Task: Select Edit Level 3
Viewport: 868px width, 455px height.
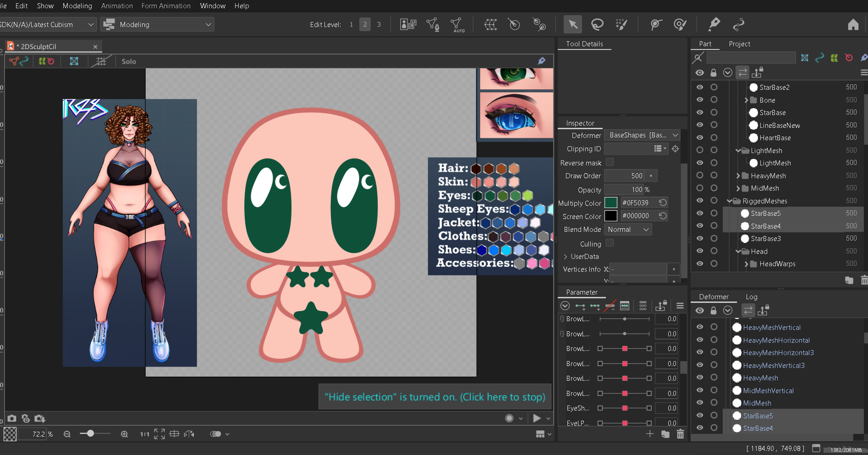Action: tap(379, 24)
